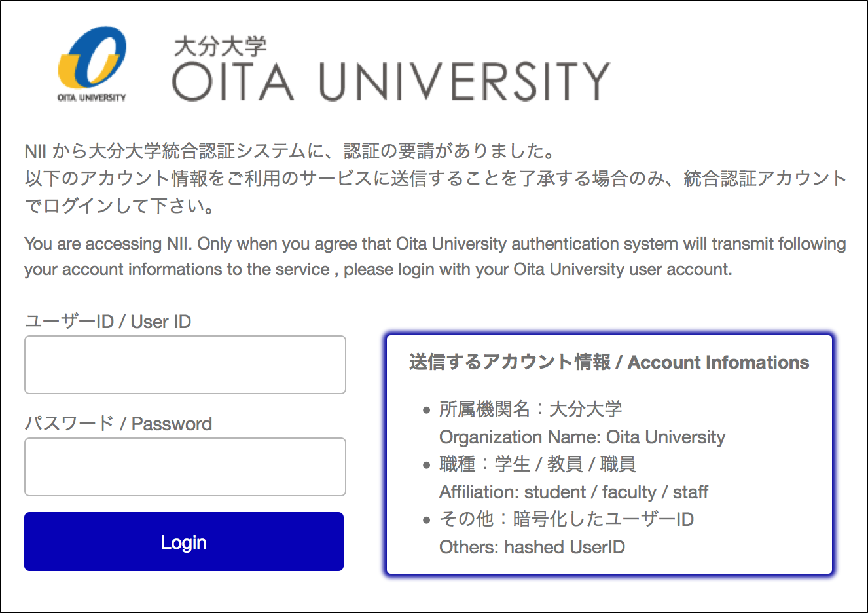
Task: Click the その他：暗号化したユーザーID list item
Action: [x=566, y=519]
